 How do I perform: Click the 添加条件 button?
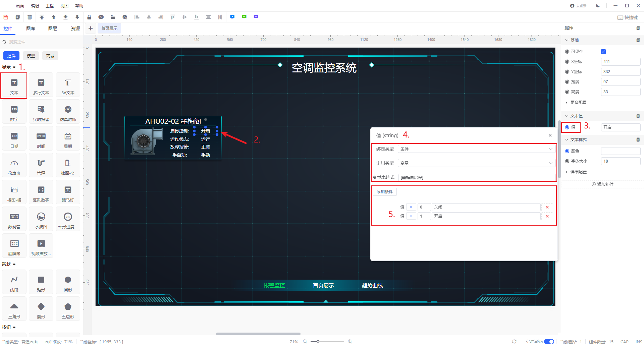[384, 192]
